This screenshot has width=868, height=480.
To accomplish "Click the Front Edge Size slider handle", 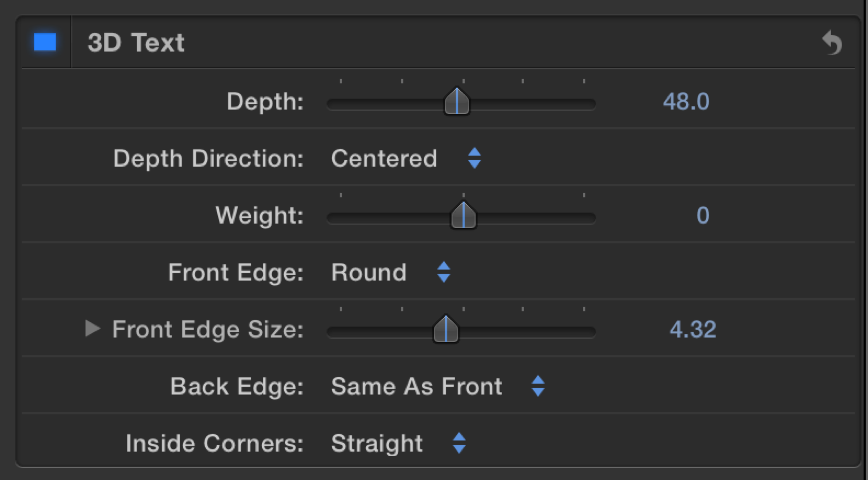I will coord(446,330).
